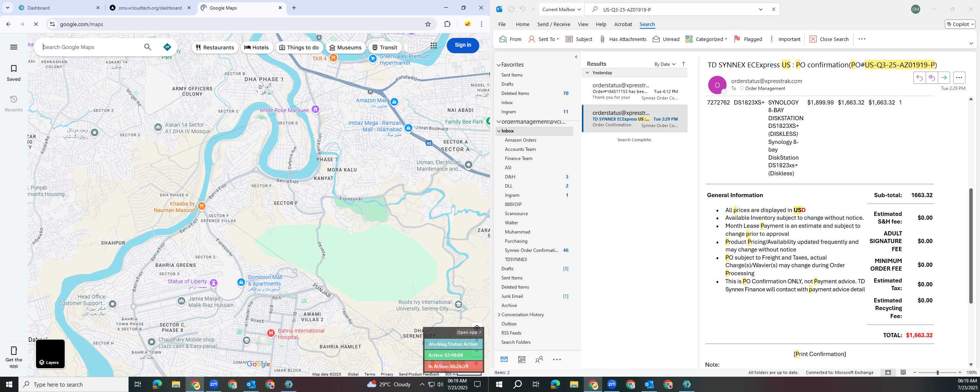Go back in the Chrome browser
The height and width of the screenshot is (392, 980).
(x=8, y=24)
